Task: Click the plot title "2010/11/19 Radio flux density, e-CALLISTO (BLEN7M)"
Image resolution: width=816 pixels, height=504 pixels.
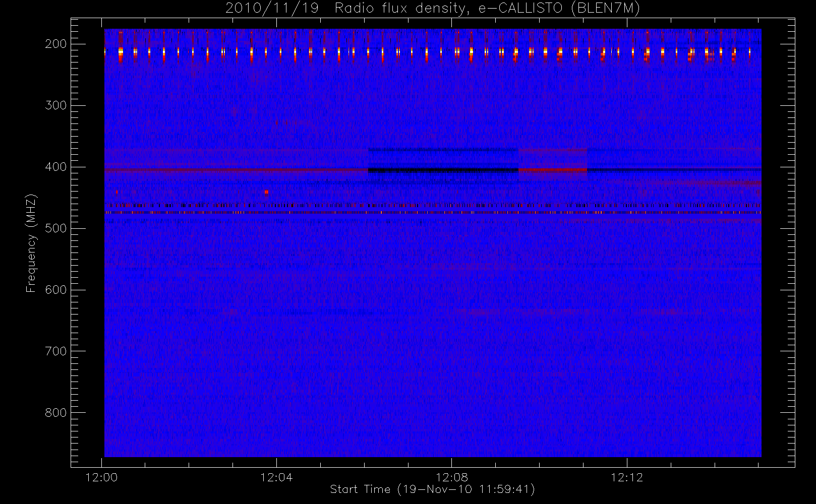Action: [x=433, y=9]
